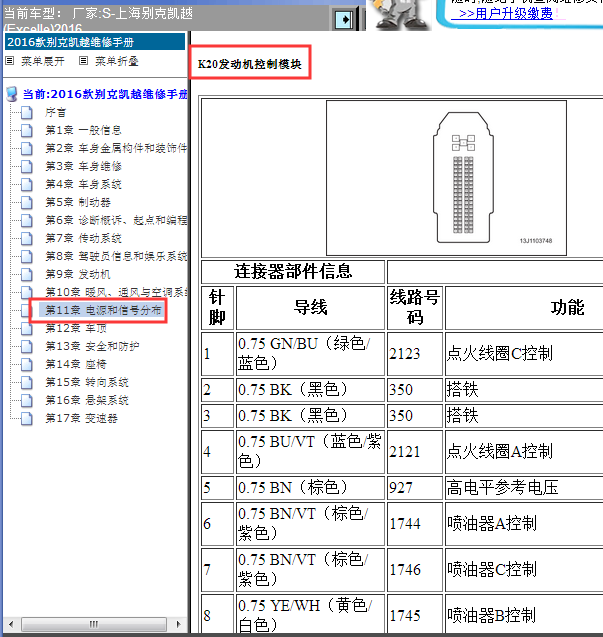
Task: Click function cell 点火线圈C控制
Action: [x=524, y=353]
